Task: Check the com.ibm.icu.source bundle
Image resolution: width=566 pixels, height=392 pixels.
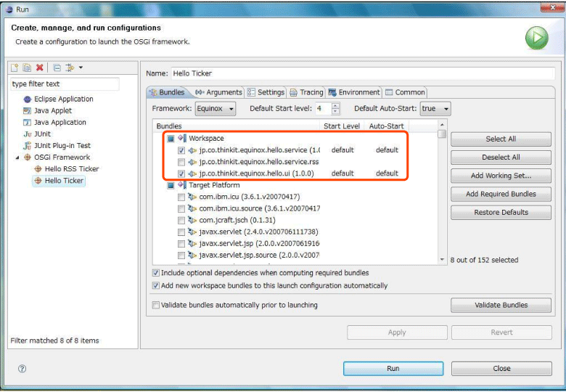Action: pyautogui.click(x=181, y=208)
